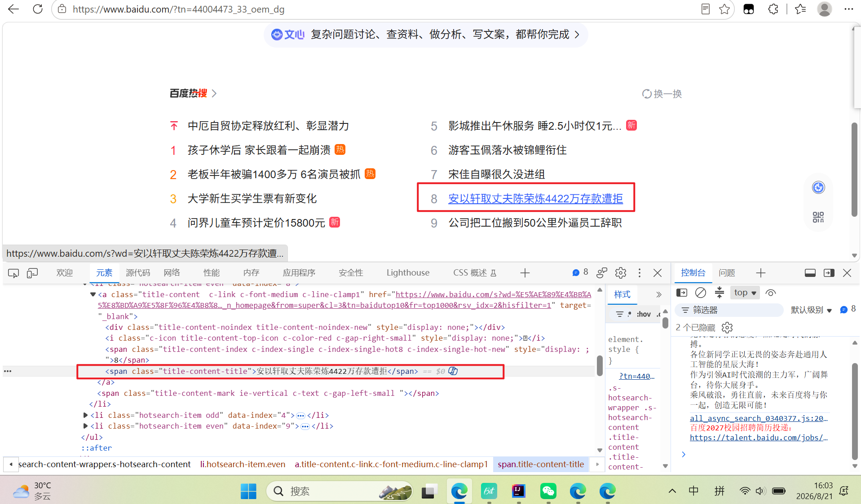Open browser settings and more menu
This screenshot has height=504, width=861.
[848, 9]
